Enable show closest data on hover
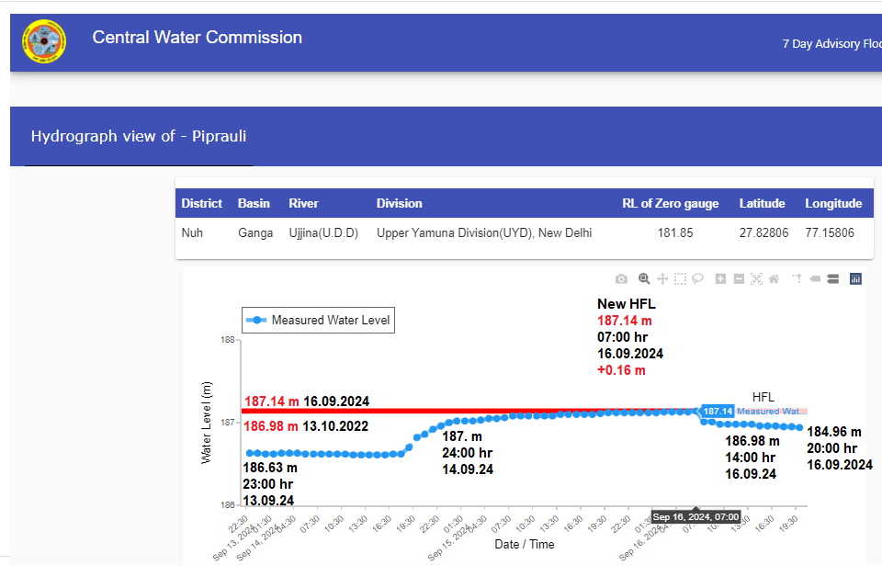Screen dimensions: 882x588 click(x=814, y=279)
